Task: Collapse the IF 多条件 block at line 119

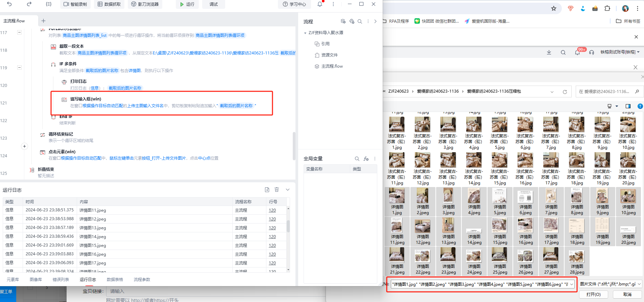Action: point(19,68)
